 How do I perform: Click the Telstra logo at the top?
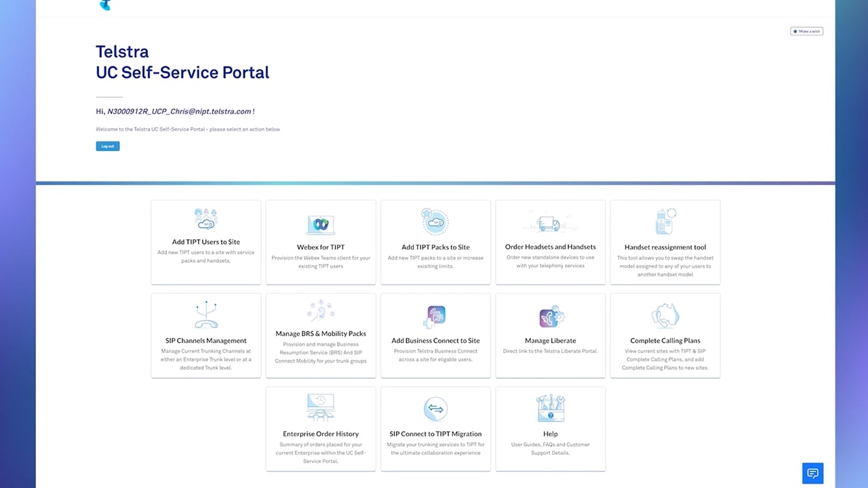click(105, 5)
